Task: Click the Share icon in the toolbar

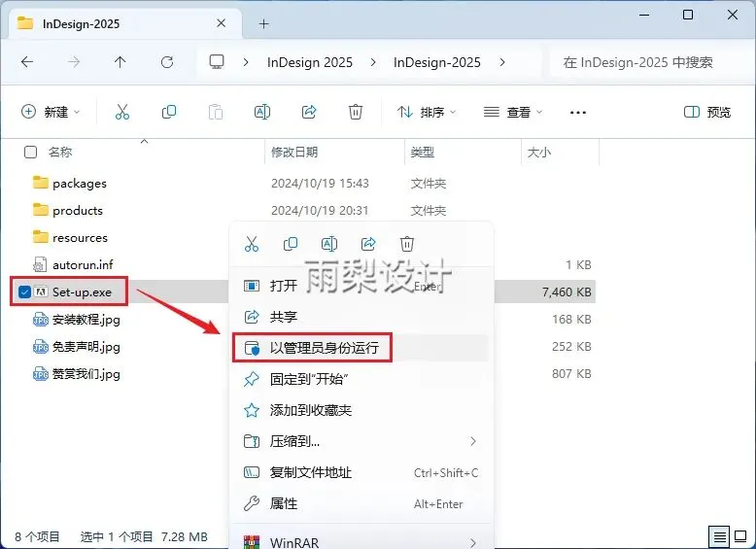Action: (x=309, y=113)
